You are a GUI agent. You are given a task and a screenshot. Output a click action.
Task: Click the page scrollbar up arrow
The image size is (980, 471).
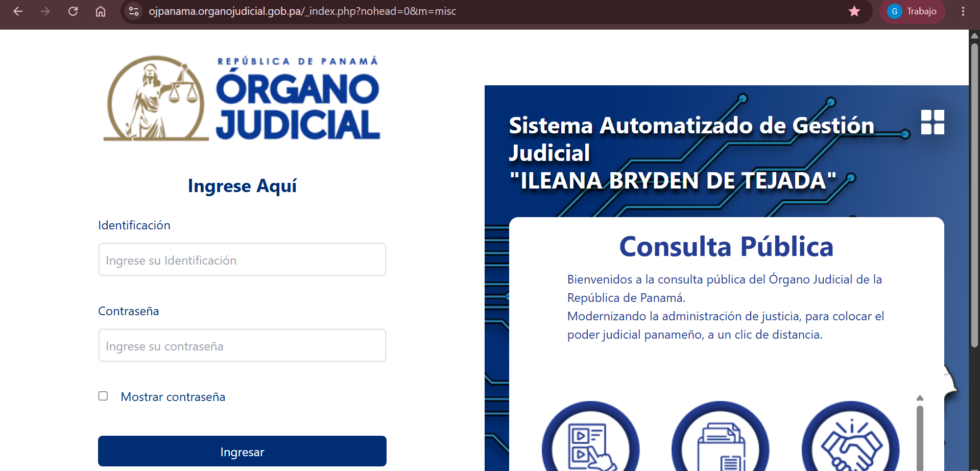pyautogui.click(x=974, y=36)
